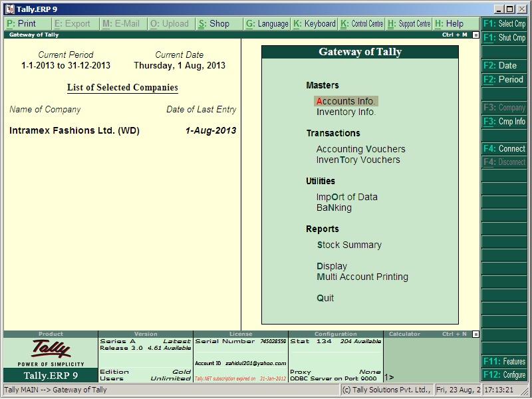Viewport: 532px width, 399px height.
Task: Connect the company with the F4 Connect button
Action: pyautogui.click(x=505, y=148)
